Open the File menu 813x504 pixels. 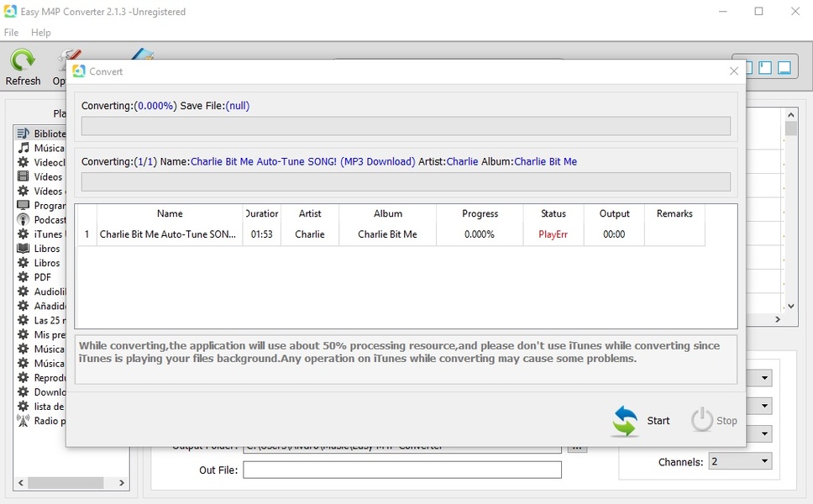[12, 32]
